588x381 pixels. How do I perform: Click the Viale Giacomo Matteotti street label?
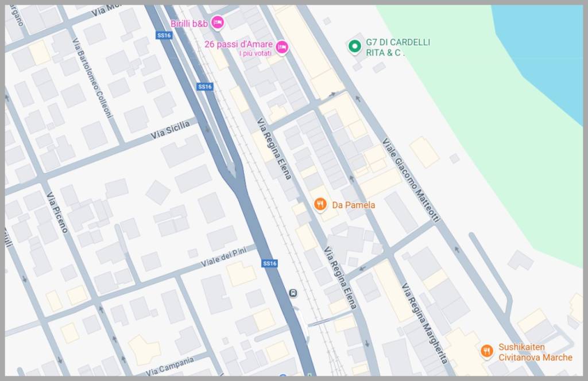pyautogui.click(x=411, y=180)
